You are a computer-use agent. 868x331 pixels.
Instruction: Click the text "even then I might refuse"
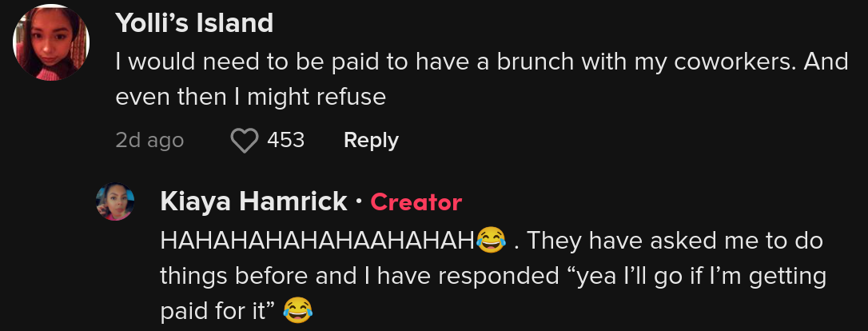250,98
